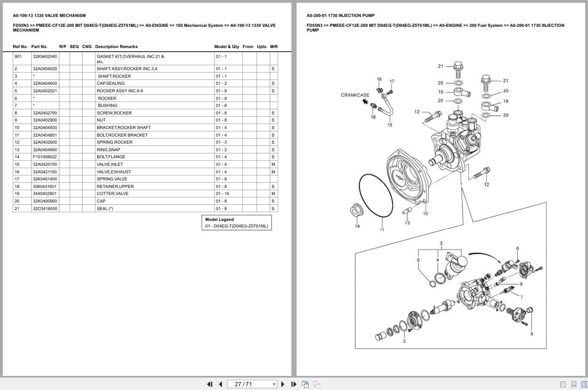
Task: Click the Description Remarks column header
Action: (x=116, y=47)
